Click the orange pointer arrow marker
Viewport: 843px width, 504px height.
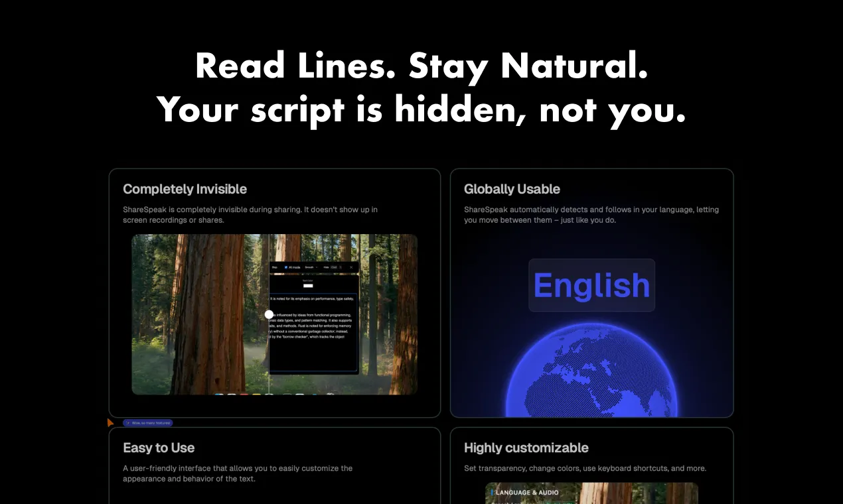tap(110, 422)
